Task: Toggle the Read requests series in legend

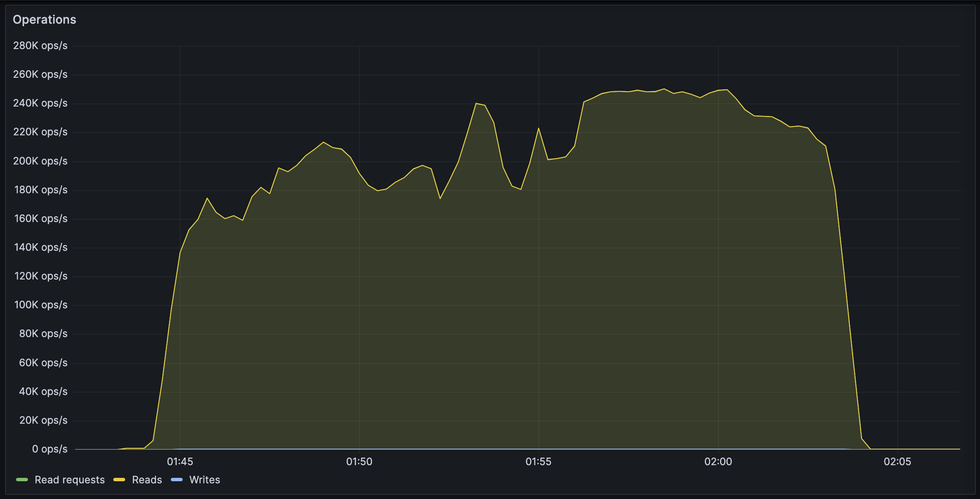Action: coord(70,480)
